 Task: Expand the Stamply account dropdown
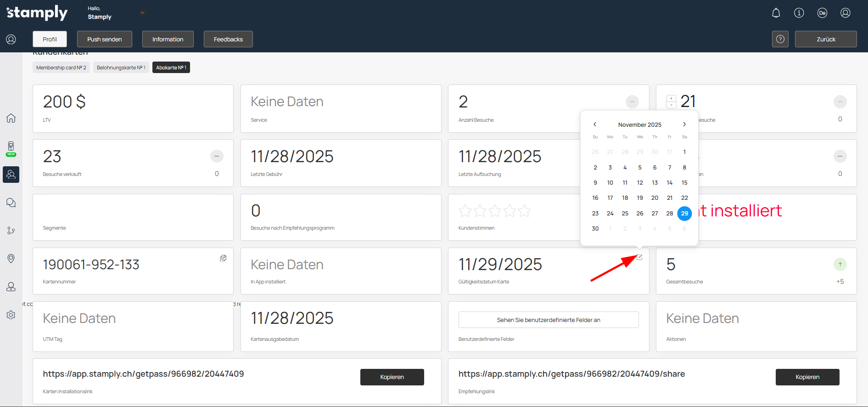(x=142, y=13)
